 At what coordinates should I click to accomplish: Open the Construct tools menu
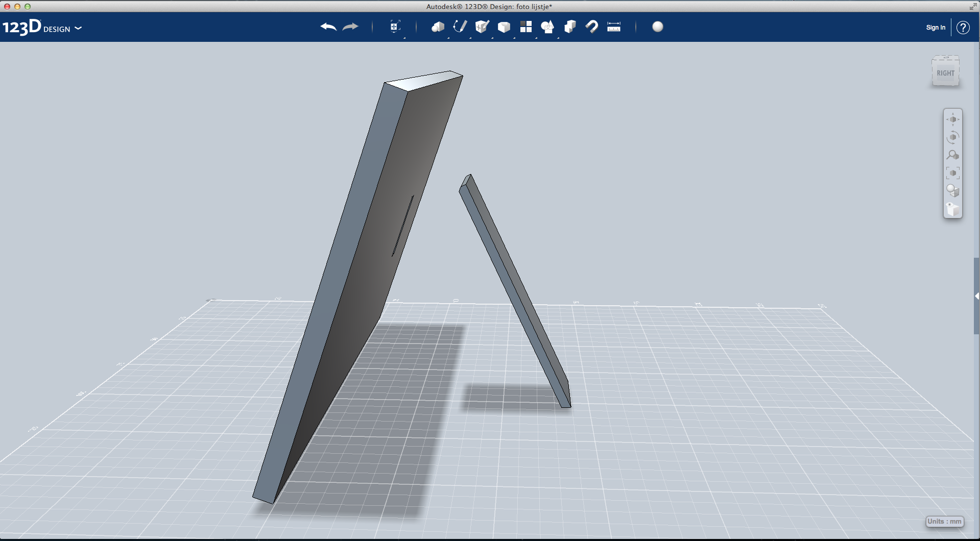point(482,27)
